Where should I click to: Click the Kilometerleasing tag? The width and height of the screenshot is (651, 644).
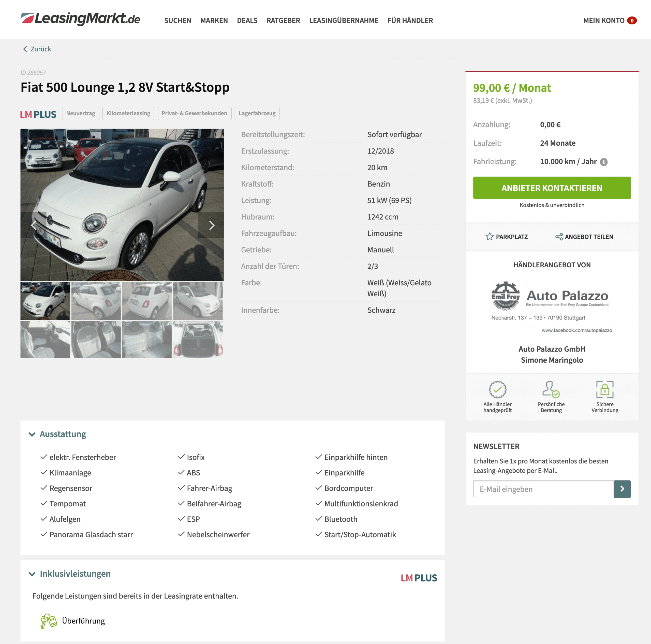[128, 114]
